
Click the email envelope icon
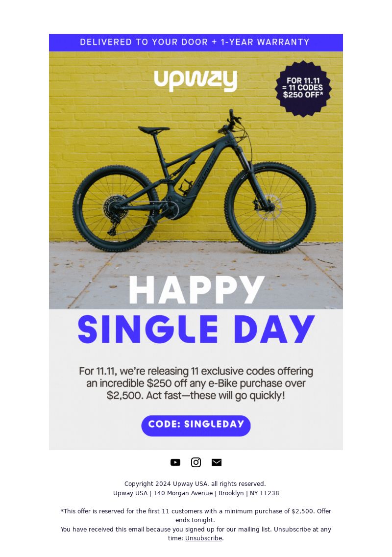(217, 462)
